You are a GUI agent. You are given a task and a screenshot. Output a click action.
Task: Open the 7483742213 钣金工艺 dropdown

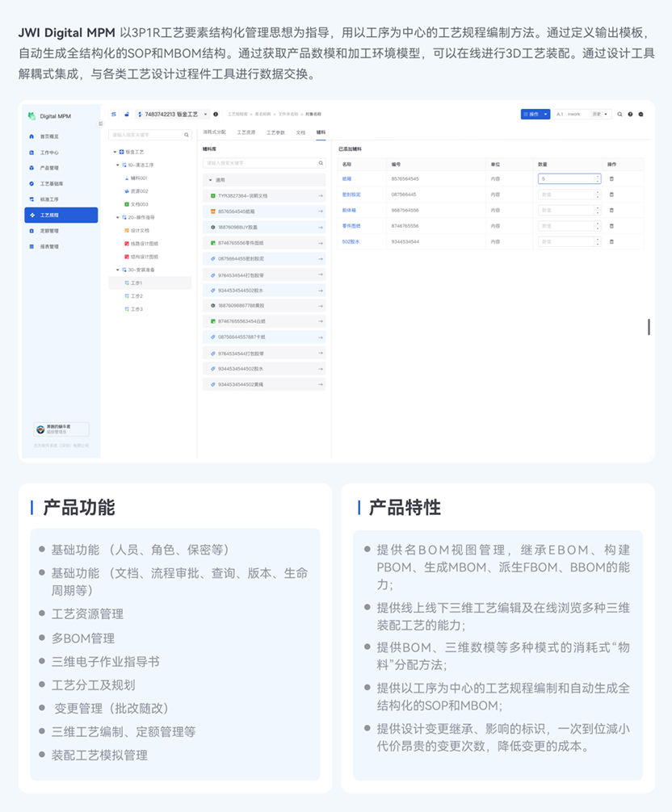click(172, 114)
